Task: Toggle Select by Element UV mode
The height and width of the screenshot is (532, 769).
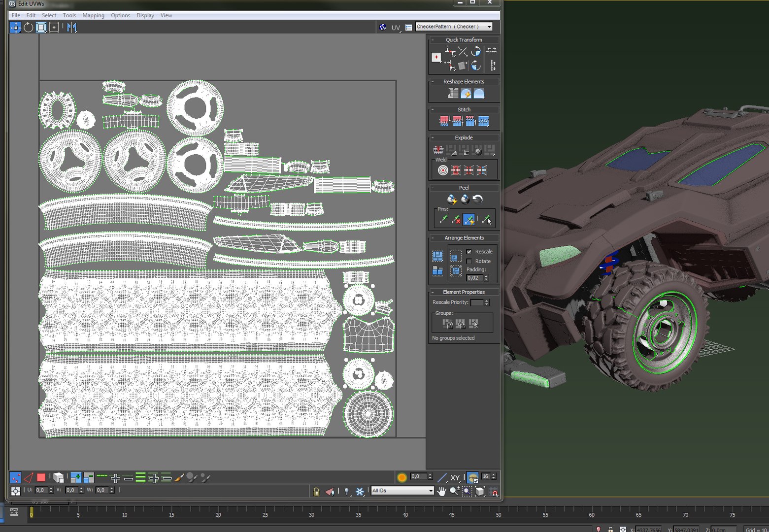Action: [x=58, y=477]
